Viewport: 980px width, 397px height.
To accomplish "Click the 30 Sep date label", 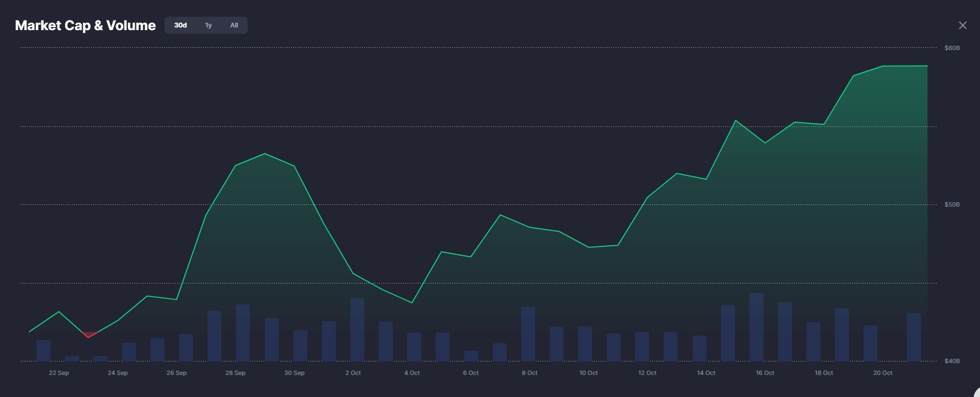I will point(294,373).
